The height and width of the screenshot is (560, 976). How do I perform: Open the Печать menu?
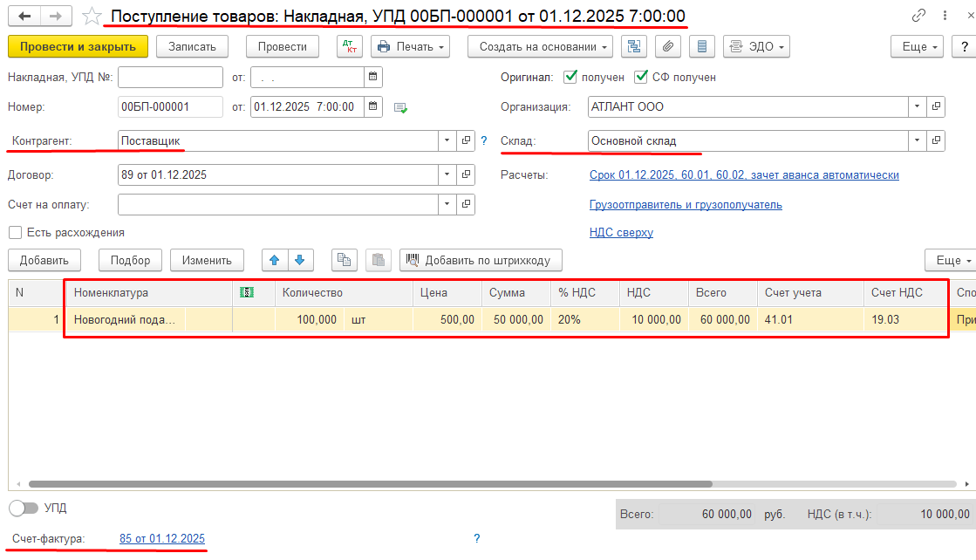pos(410,46)
